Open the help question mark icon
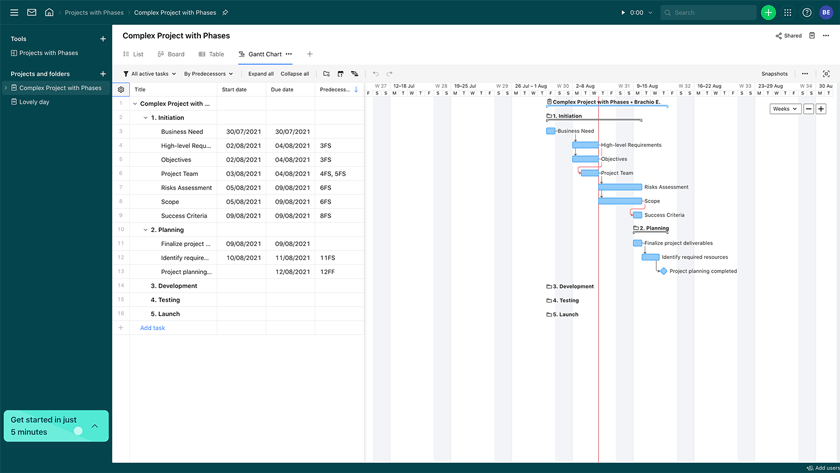840x473 pixels. tap(807, 13)
